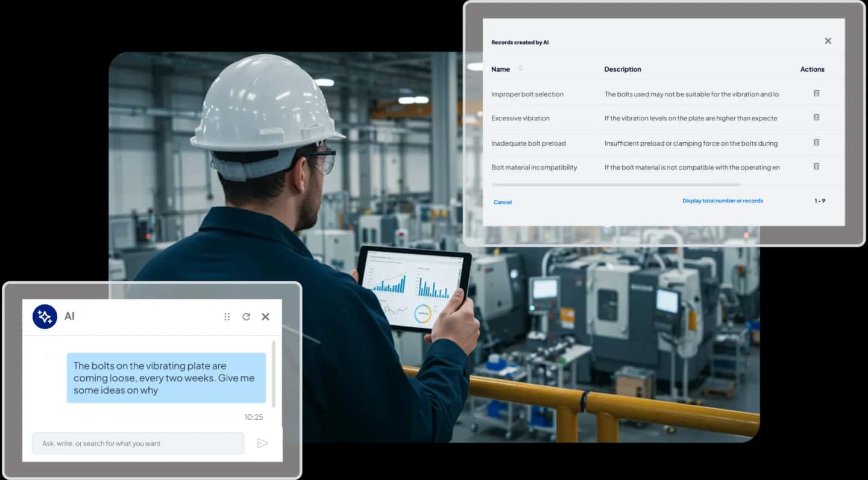This screenshot has width=868, height=480.
Task: Click the 10:25 message timestamp
Action: (x=254, y=417)
